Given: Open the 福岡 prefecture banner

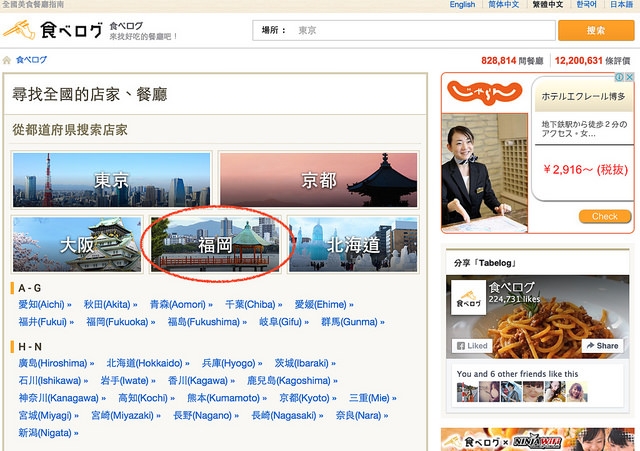Looking at the screenshot, I should (x=215, y=244).
